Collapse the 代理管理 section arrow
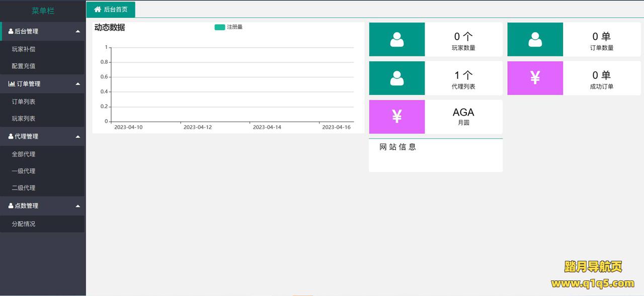The image size is (644, 296). (77, 137)
